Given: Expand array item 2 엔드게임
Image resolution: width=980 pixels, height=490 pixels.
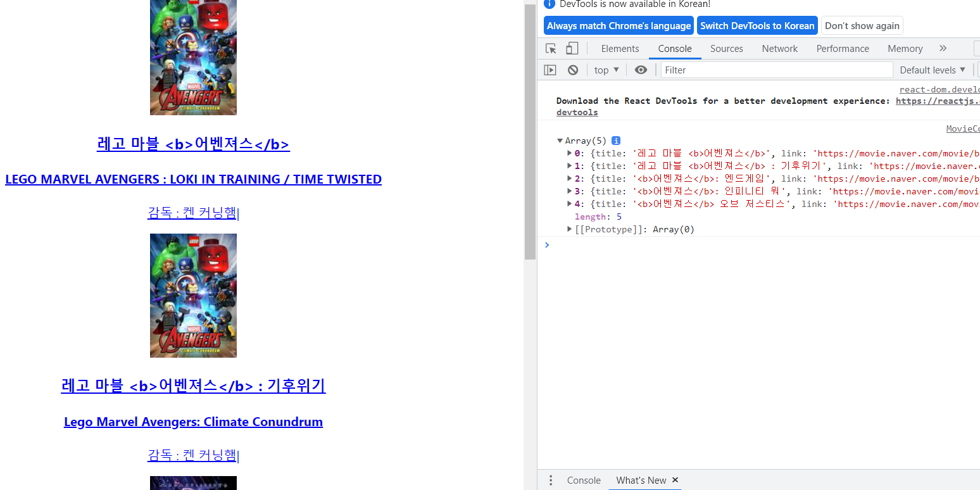Looking at the screenshot, I should click(569, 179).
